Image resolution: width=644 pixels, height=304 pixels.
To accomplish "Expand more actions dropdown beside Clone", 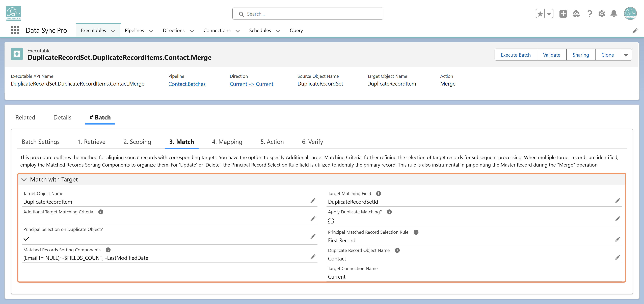I will [x=626, y=55].
